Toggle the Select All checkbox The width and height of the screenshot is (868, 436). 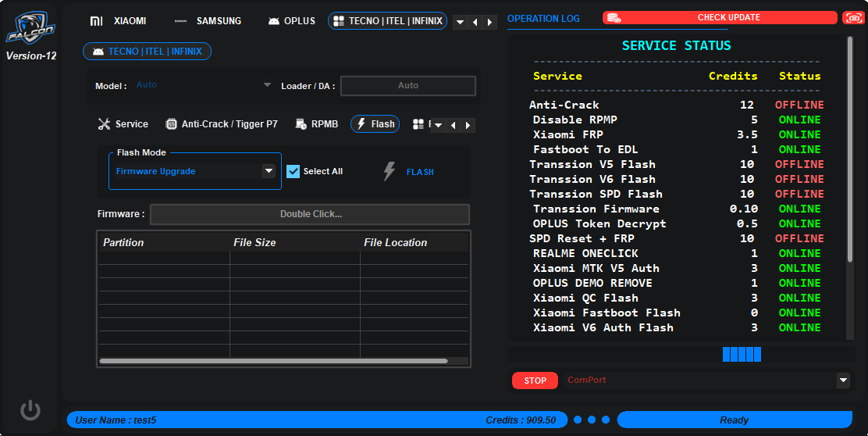coord(293,171)
